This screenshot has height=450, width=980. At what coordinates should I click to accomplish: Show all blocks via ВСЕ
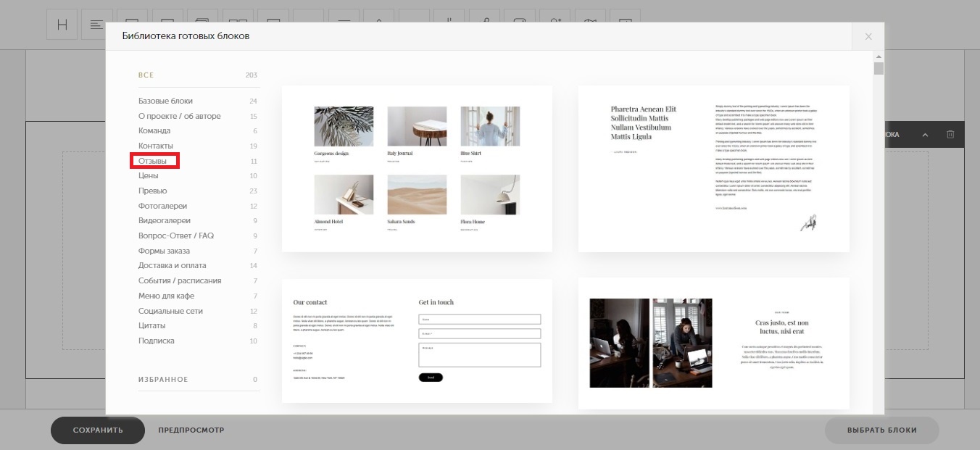point(146,75)
